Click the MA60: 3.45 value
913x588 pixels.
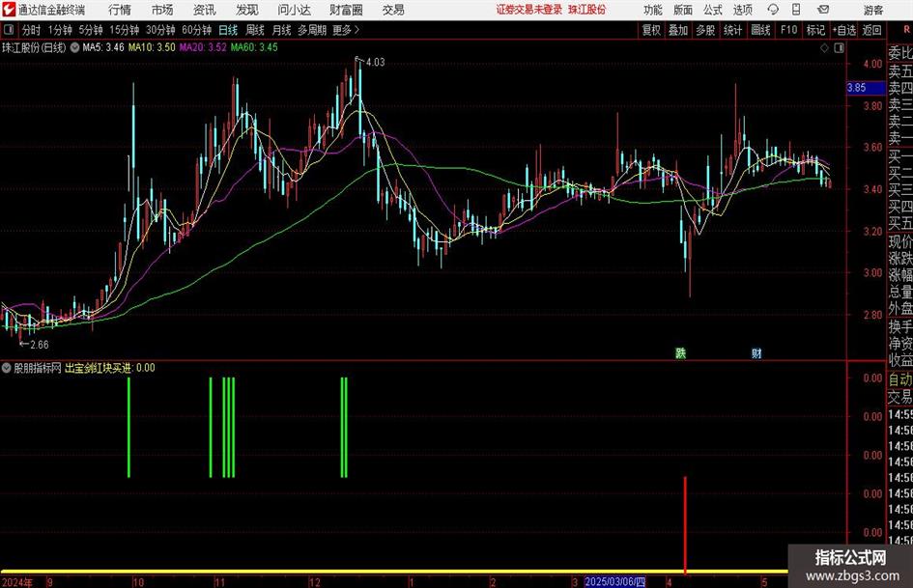tap(254, 47)
